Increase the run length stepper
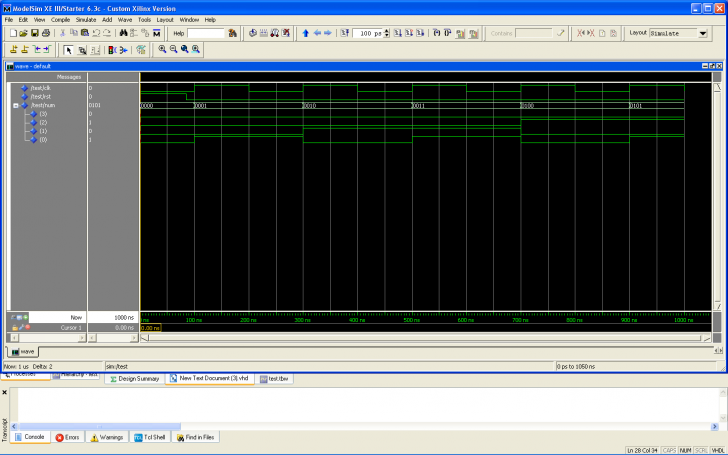This screenshot has height=455, width=728. [386, 31]
